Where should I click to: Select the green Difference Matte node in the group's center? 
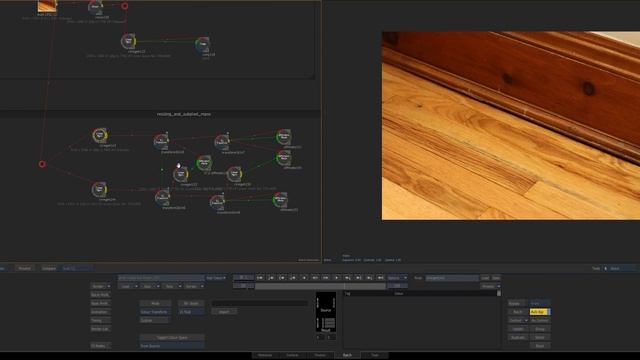(204, 162)
